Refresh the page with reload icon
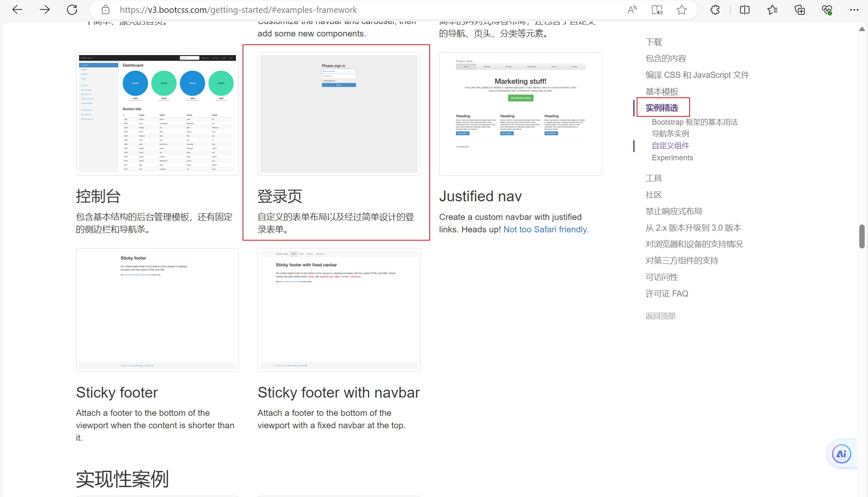 pyautogui.click(x=72, y=10)
